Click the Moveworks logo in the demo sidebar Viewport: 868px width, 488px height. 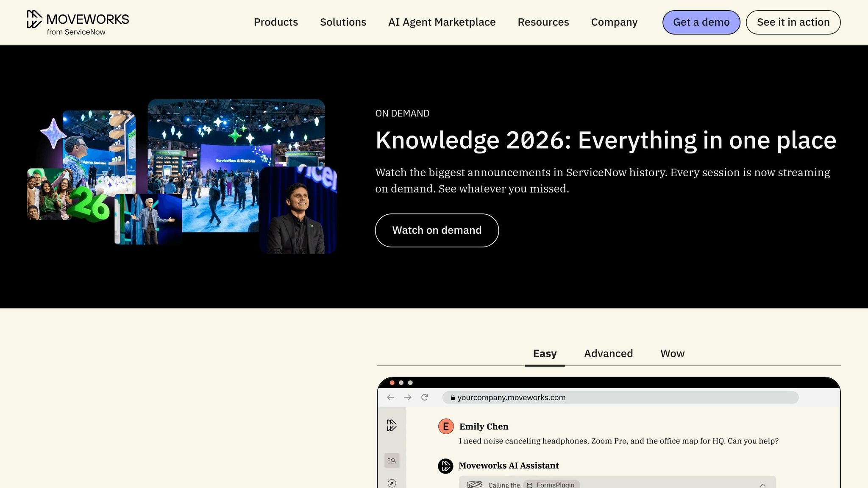click(392, 425)
